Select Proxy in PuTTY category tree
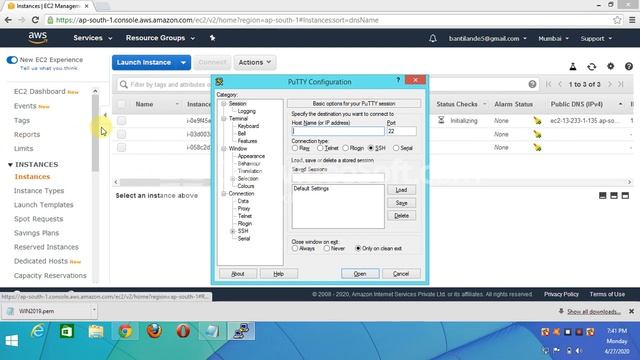Screen dimensions: 640x360 click(x=244, y=209)
